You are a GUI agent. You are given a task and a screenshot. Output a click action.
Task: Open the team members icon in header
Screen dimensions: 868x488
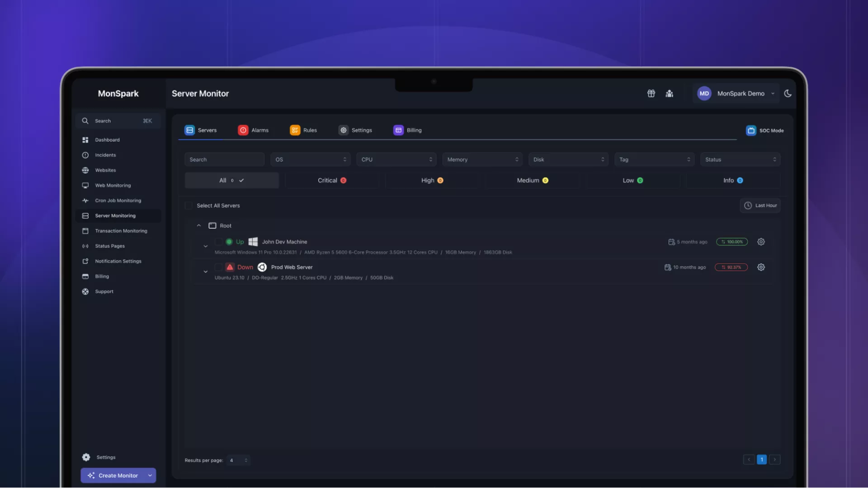[x=670, y=94]
